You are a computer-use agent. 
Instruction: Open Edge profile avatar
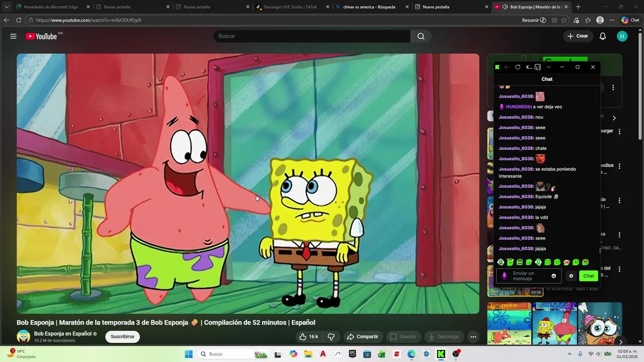pos(600,20)
